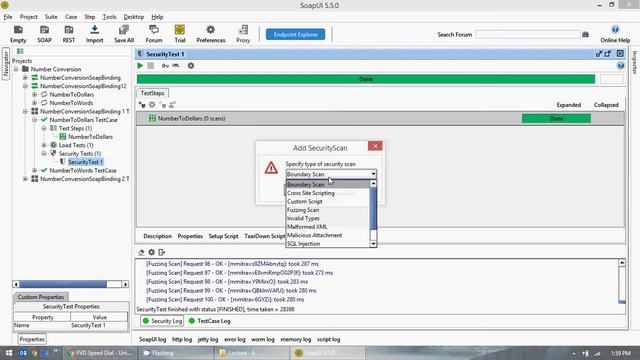
Task: Open the Description tab
Action: (158, 236)
